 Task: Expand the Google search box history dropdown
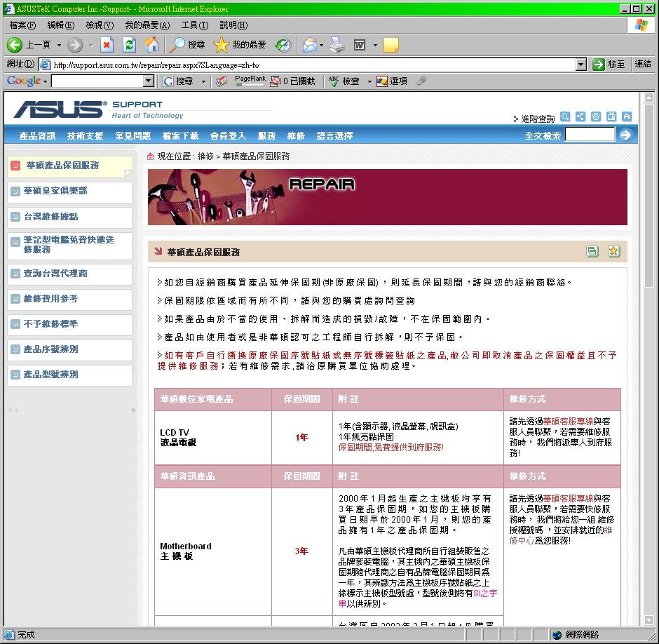[149, 81]
